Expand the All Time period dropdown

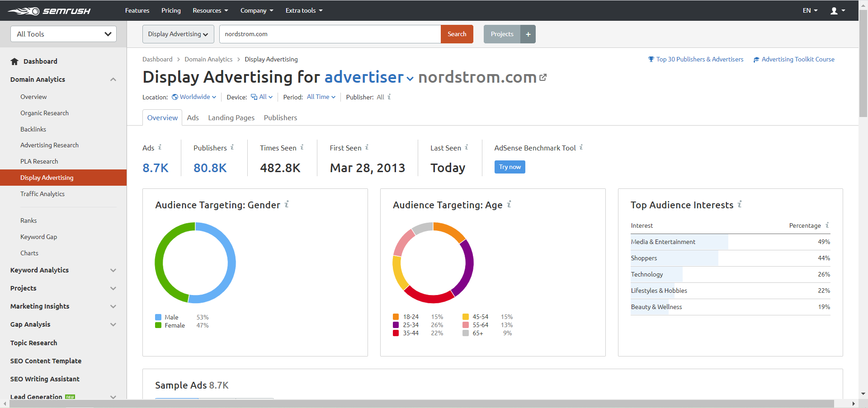[x=321, y=97]
